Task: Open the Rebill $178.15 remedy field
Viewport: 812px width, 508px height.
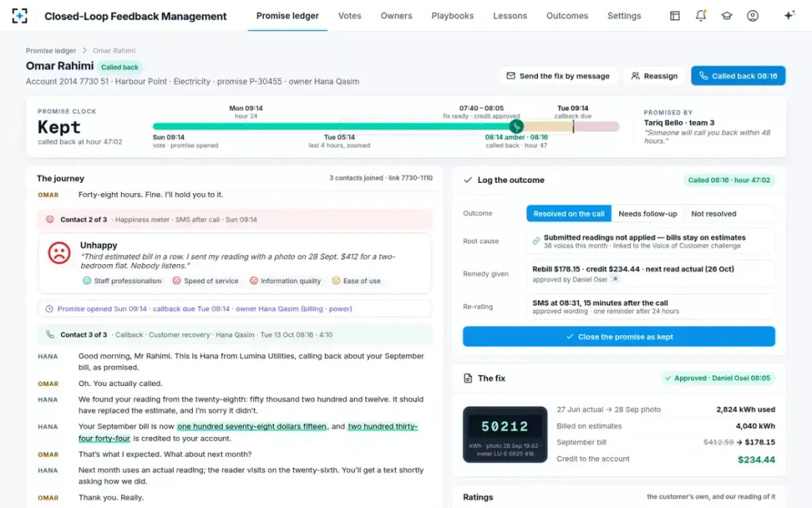Action: click(x=651, y=274)
